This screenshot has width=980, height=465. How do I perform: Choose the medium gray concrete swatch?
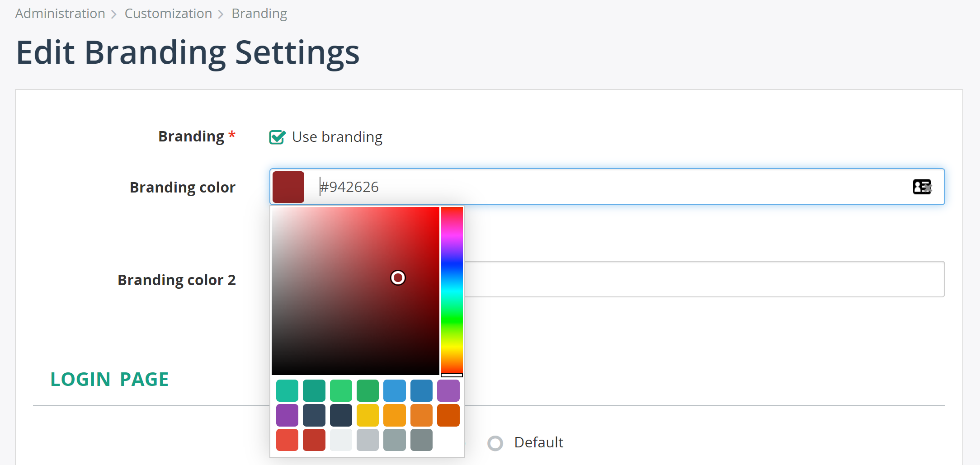(x=395, y=440)
